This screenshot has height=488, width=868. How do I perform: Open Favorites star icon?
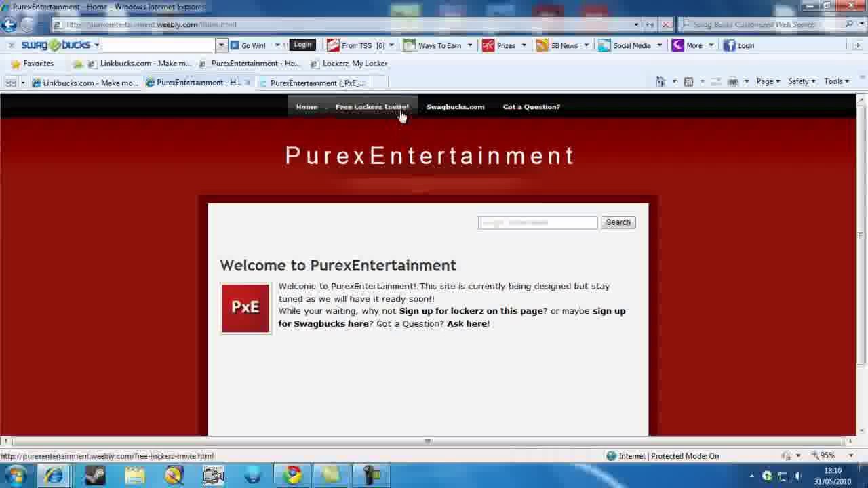click(16, 64)
